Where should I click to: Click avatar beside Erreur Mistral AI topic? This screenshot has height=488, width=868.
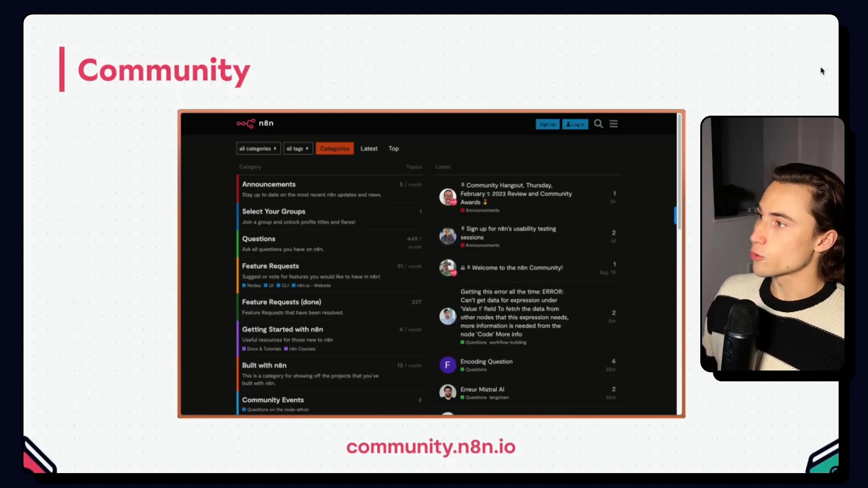point(448,392)
